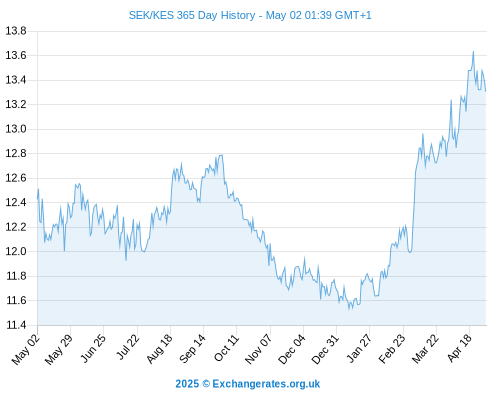Screen dimensions: 495x400
Task: Choose the Dec 31 date label
Action: 325,349
